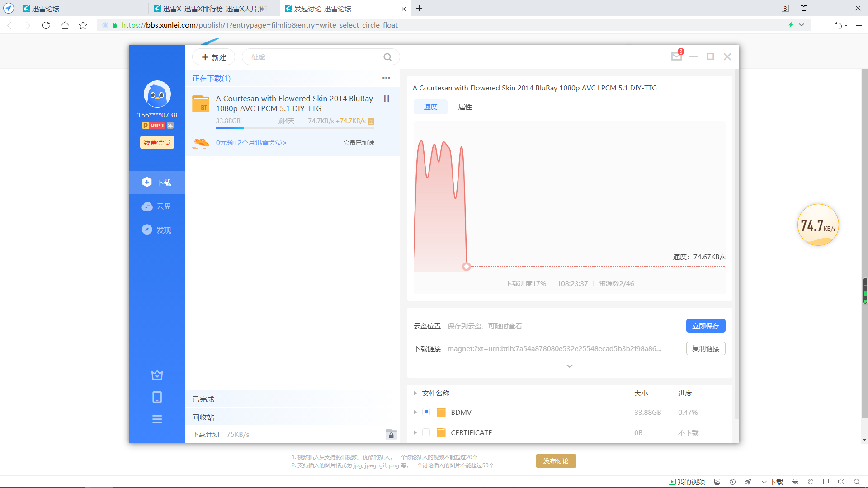Click the download plan lock icon

point(391,435)
